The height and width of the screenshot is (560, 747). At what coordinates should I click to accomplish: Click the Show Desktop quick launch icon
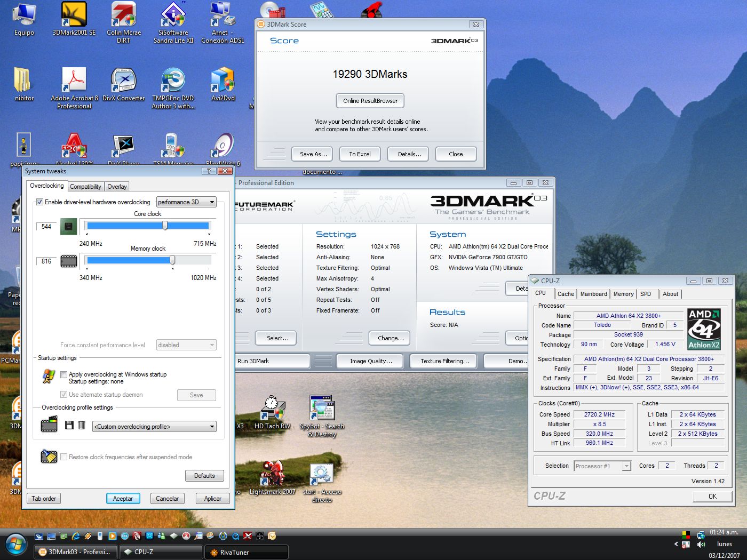click(51, 536)
